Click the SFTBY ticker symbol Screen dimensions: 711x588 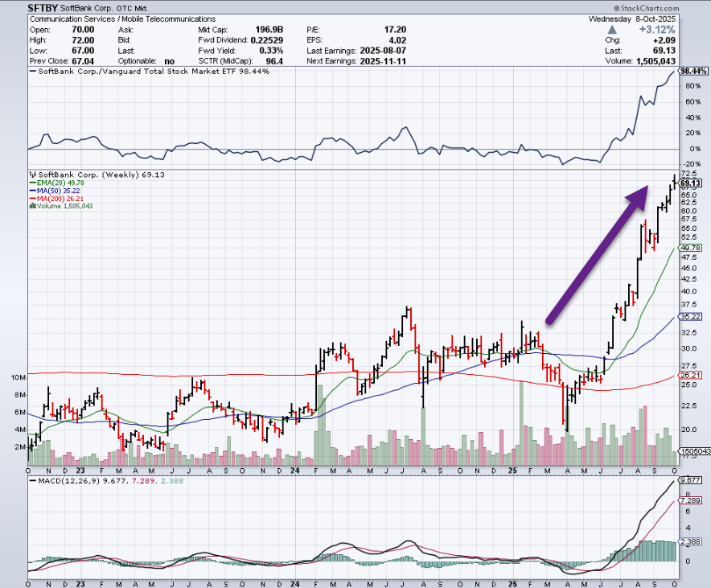point(43,7)
